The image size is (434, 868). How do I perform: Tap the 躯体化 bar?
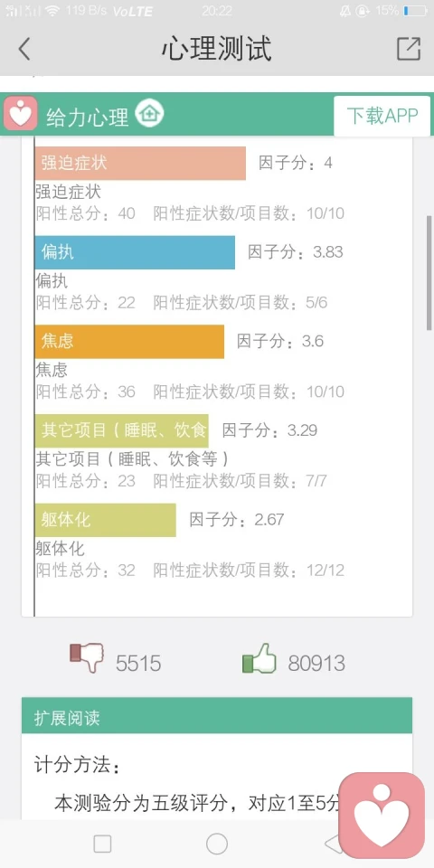click(105, 520)
